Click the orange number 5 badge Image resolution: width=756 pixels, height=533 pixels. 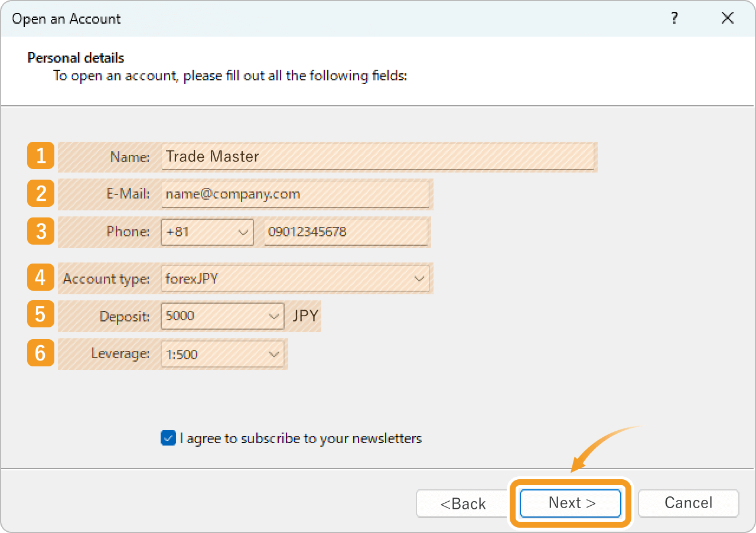click(x=41, y=315)
